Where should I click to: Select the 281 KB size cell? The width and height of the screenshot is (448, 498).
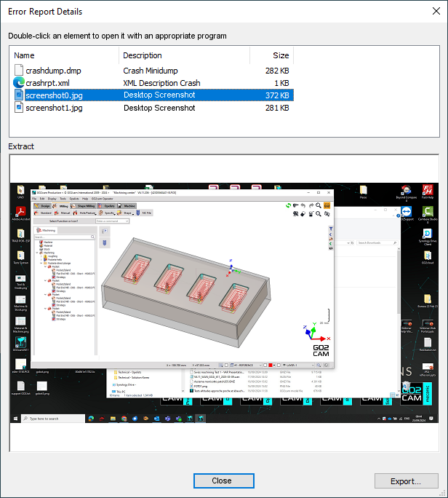tap(276, 108)
